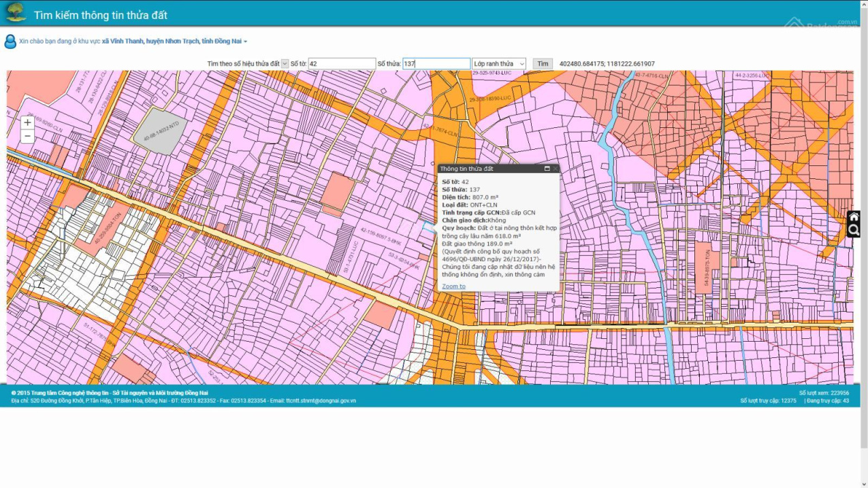Image resolution: width=868 pixels, height=488 pixels.
Task: Click the 'Zoom to' link in popup
Action: pyautogui.click(x=453, y=287)
